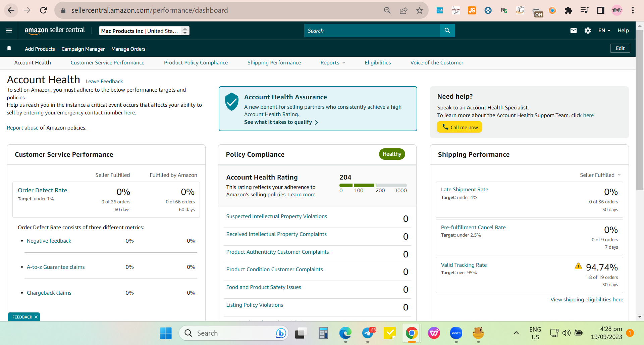Open the Negative feedback metric link
Screen dimensions: 644x345
tap(49, 241)
